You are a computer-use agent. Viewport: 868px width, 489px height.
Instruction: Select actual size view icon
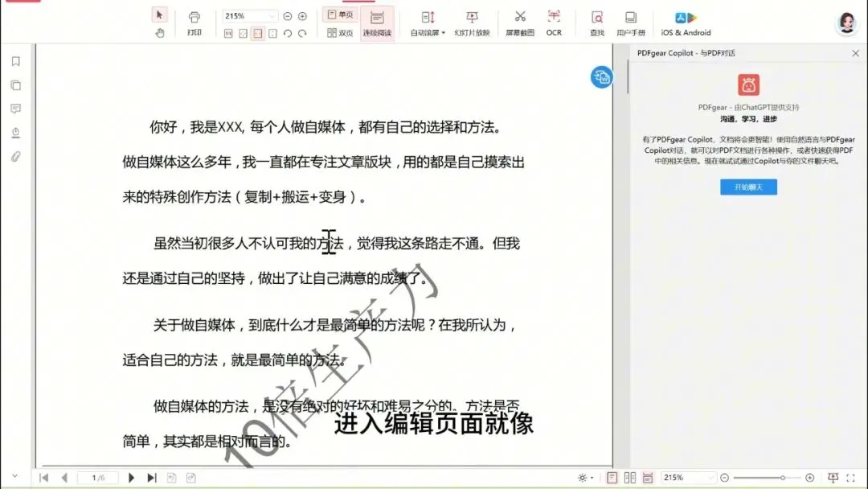click(x=228, y=34)
